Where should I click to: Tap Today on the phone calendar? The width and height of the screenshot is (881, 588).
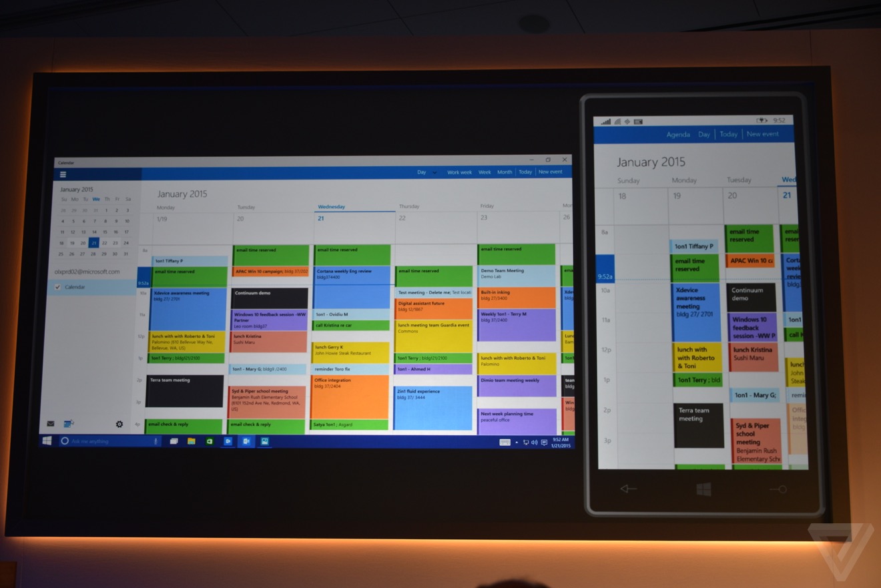(x=728, y=134)
